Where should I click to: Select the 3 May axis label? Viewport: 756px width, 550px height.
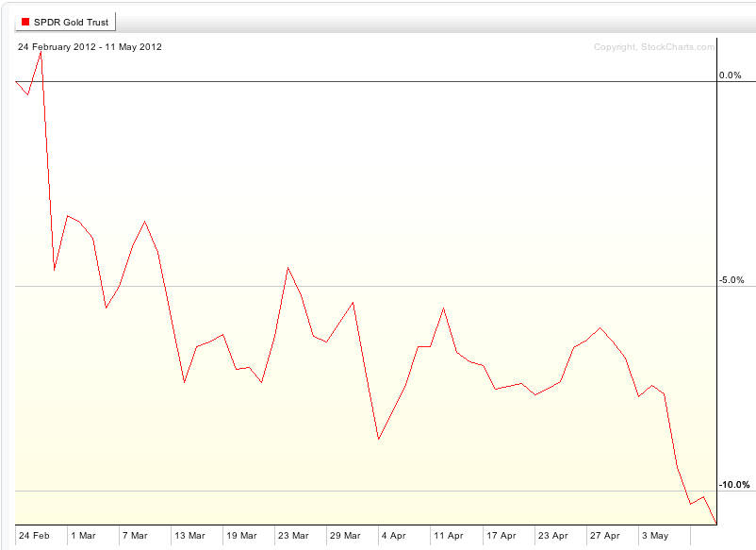click(653, 533)
